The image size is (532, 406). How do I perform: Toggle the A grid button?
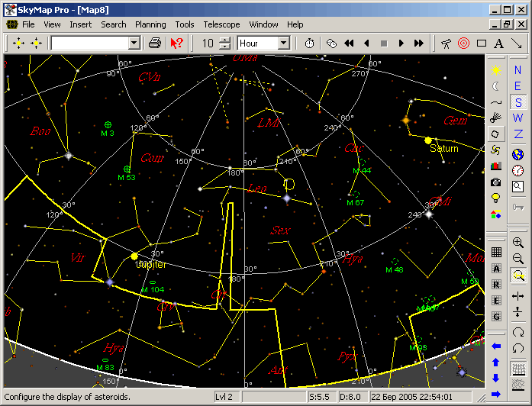[496, 269]
